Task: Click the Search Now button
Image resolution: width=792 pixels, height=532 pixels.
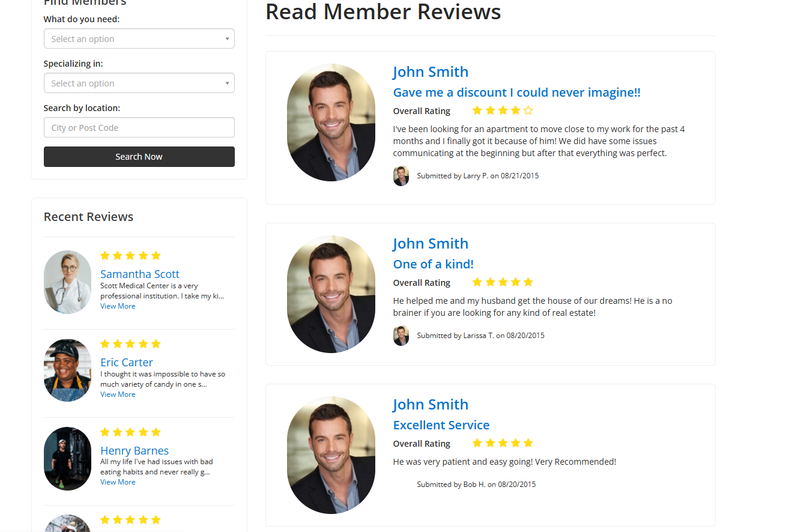Action: (x=139, y=157)
